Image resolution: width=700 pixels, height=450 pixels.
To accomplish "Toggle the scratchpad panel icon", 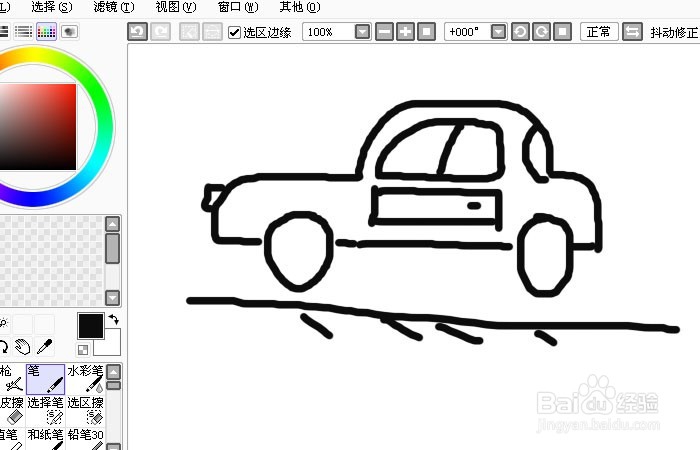I will pyautogui.click(x=69, y=31).
